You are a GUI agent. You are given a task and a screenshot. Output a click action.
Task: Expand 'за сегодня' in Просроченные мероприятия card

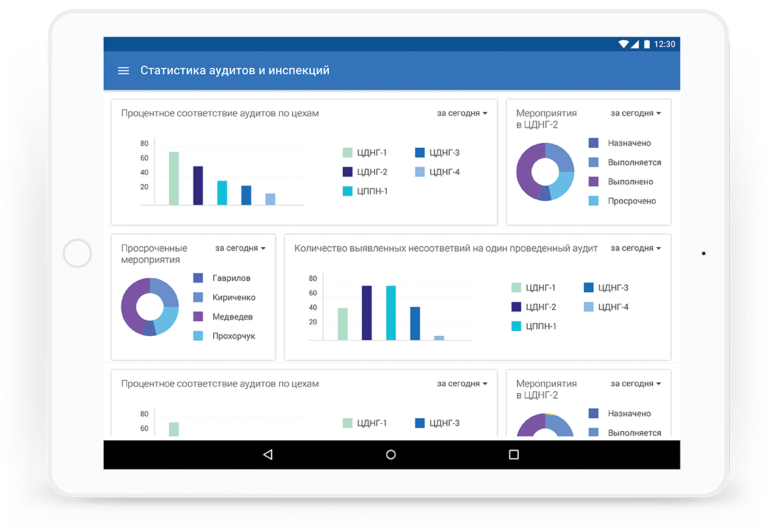pos(240,248)
